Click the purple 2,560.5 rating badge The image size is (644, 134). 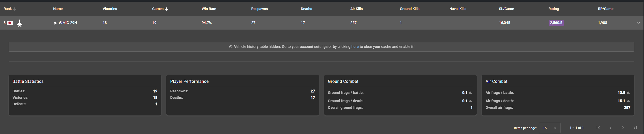556,23
